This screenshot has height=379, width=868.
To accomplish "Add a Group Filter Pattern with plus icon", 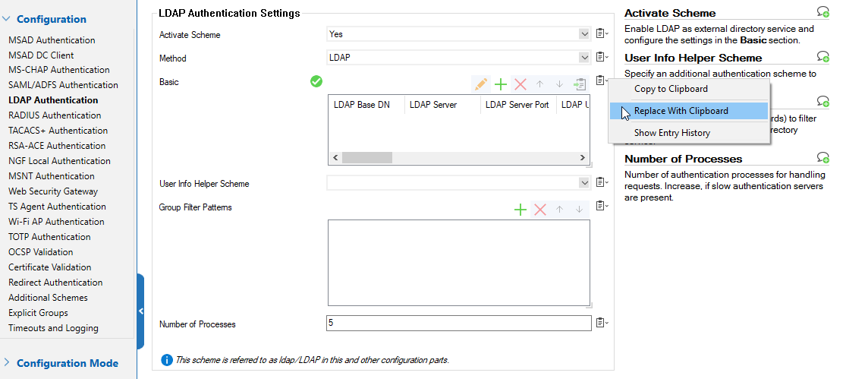I will [x=520, y=209].
